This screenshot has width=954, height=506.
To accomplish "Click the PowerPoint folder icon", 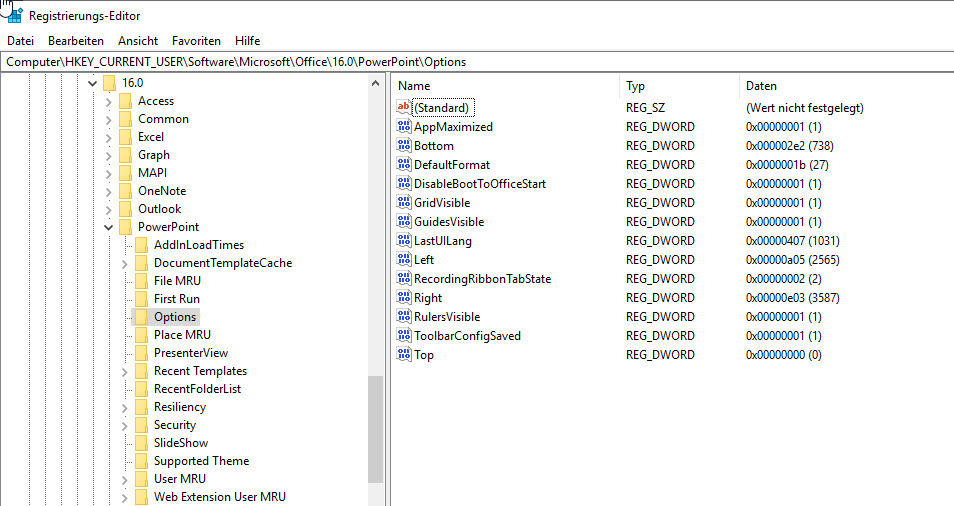I will tap(125, 227).
